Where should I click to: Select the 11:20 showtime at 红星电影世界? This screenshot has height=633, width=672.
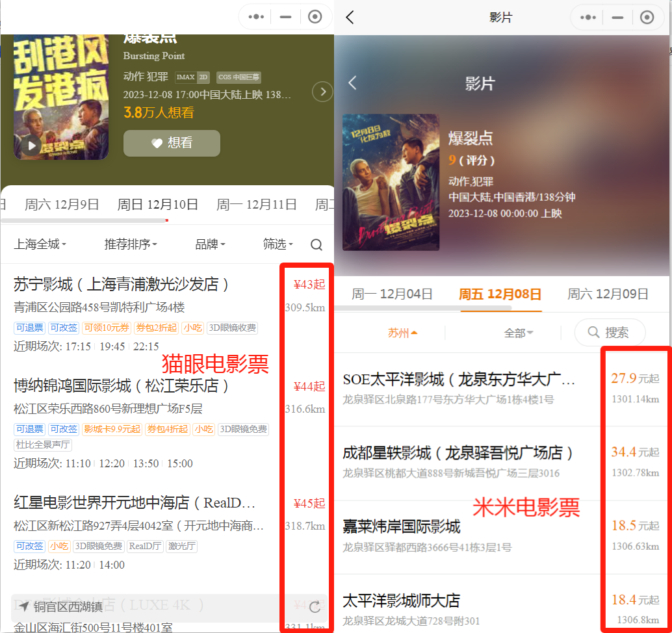tap(78, 565)
